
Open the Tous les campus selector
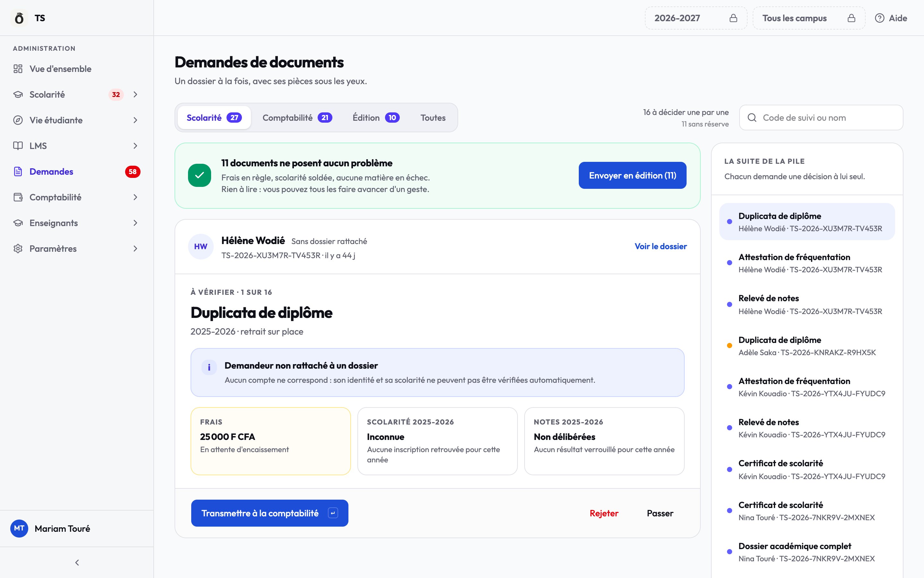(809, 18)
